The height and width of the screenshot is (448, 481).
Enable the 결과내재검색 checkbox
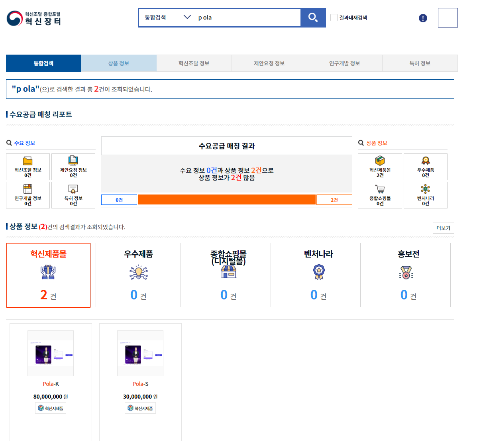(x=334, y=18)
